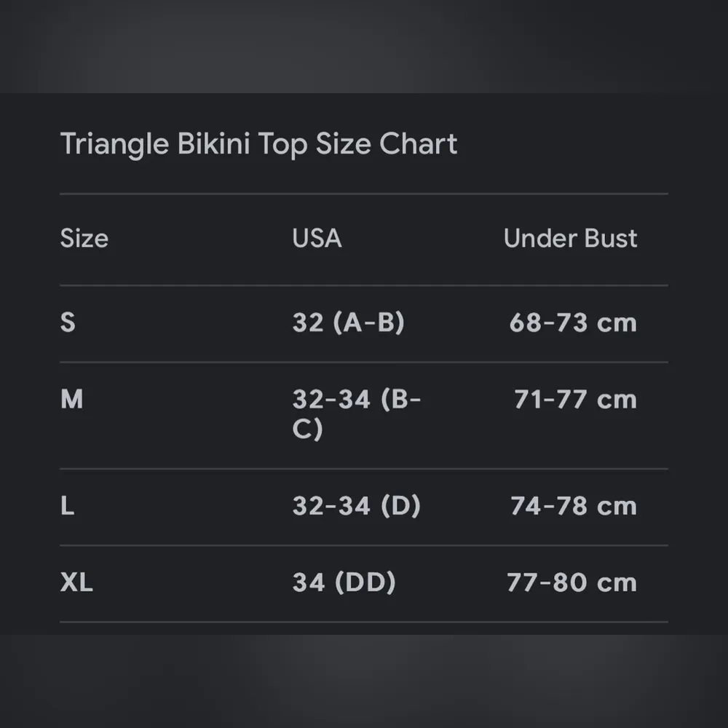This screenshot has width=728, height=728.
Task: Click the 74-78 cm under bust value
Action: tap(574, 506)
